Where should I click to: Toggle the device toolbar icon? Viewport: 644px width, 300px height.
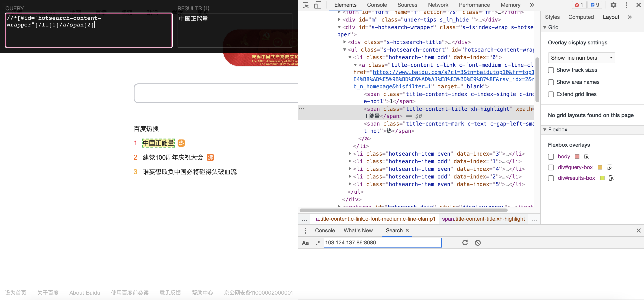point(318,5)
